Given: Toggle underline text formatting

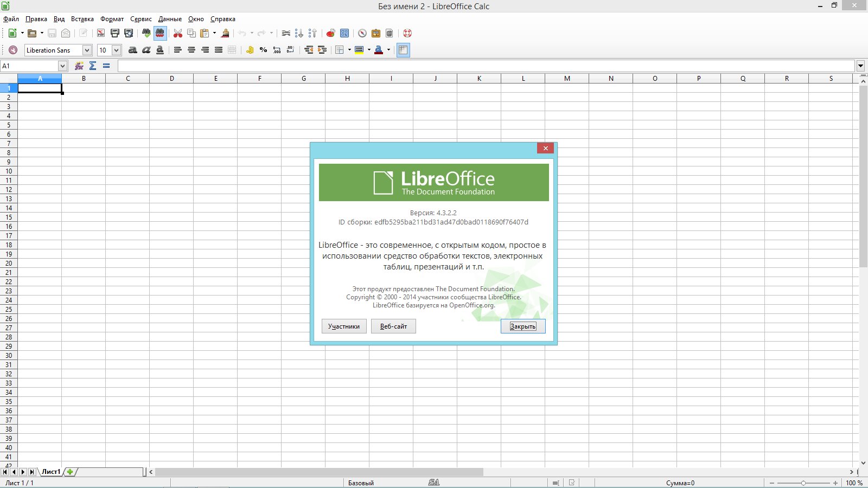Looking at the screenshot, I should pos(159,50).
